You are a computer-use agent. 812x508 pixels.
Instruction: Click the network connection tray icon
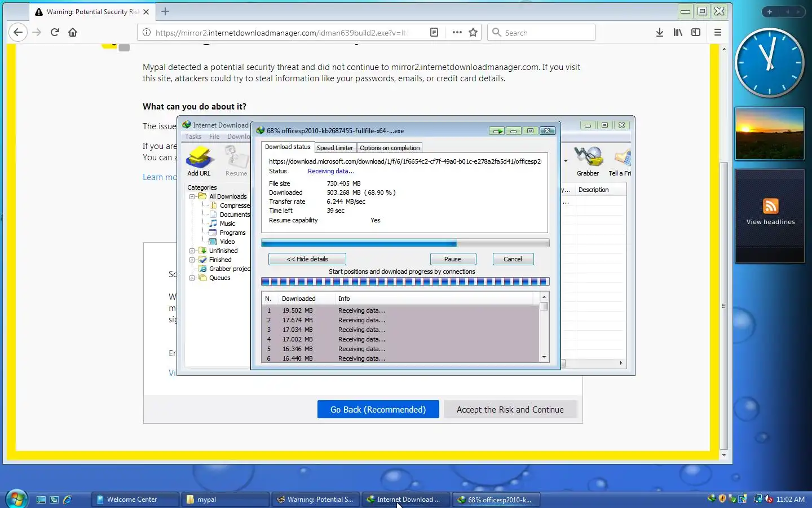pos(758,499)
